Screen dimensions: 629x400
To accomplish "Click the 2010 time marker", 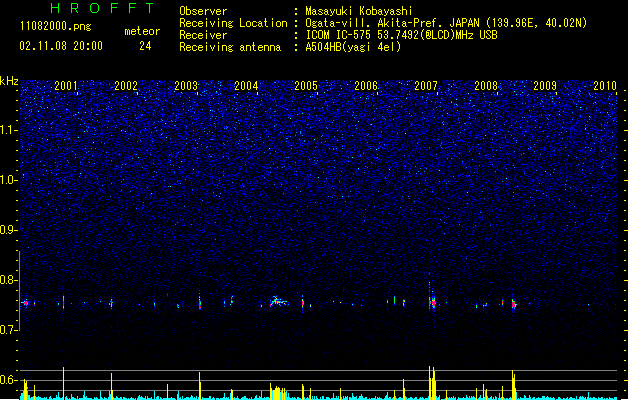I will click(605, 86).
